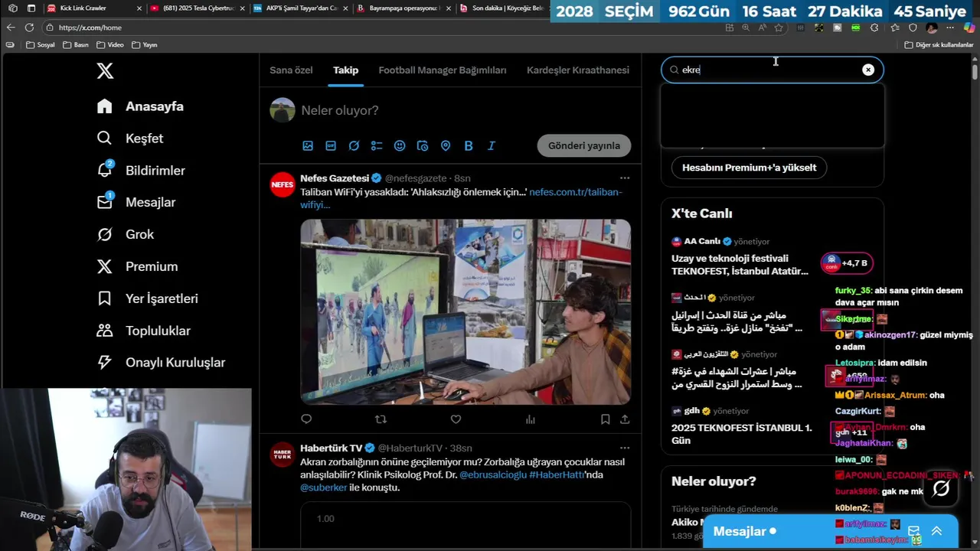The height and width of the screenshot is (551, 980).
Task: Expand the Mesajlar drawer with double chevron
Action: coord(936,531)
